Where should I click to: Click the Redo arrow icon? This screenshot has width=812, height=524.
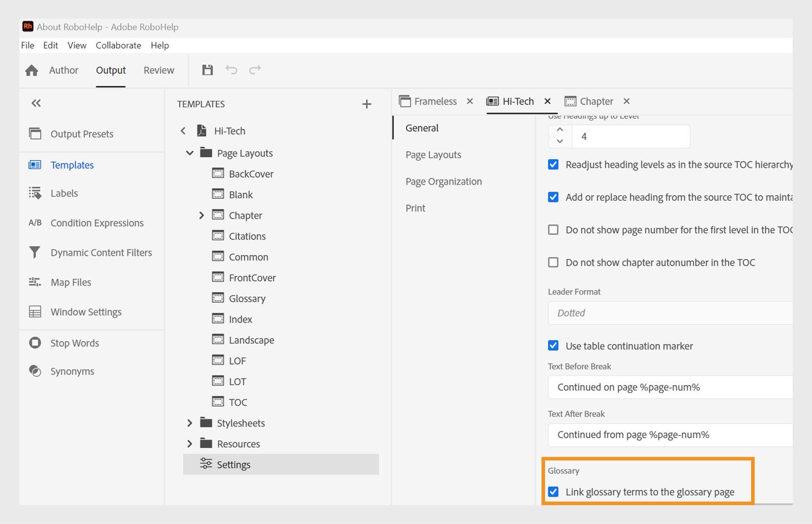255,69
